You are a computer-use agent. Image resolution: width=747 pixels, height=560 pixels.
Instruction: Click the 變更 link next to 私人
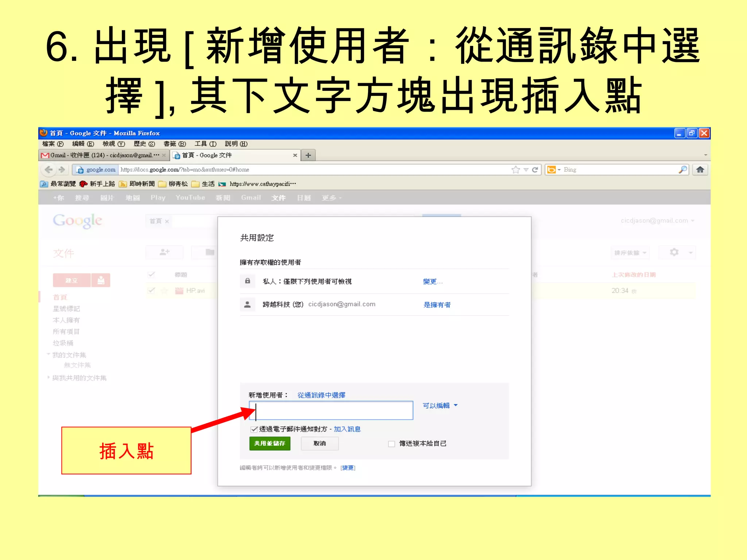point(433,281)
